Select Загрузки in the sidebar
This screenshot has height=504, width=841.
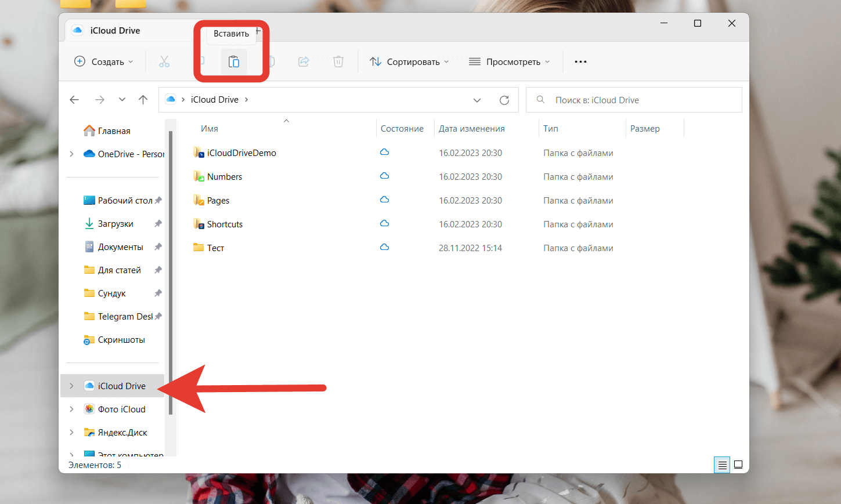115,224
